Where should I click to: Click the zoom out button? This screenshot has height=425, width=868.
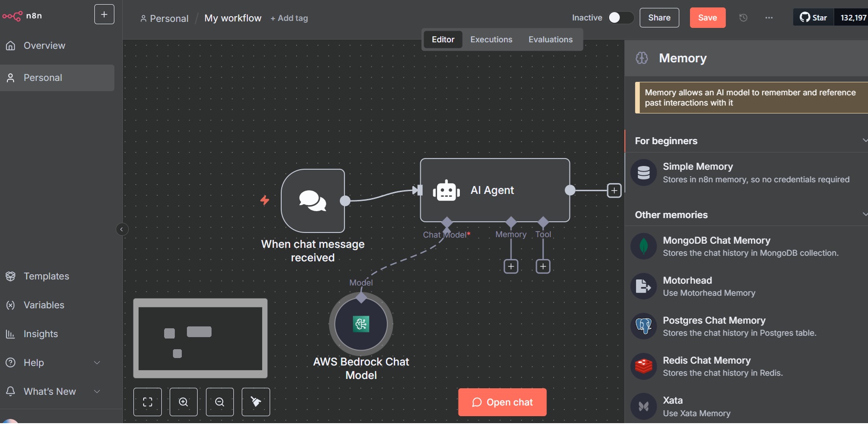pyautogui.click(x=220, y=402)
